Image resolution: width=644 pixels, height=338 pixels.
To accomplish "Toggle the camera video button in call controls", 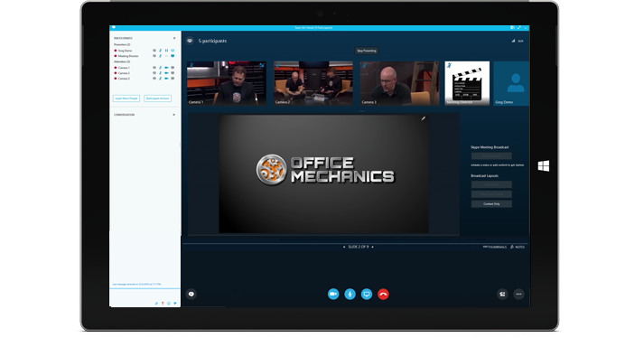I will click(333, 294).
